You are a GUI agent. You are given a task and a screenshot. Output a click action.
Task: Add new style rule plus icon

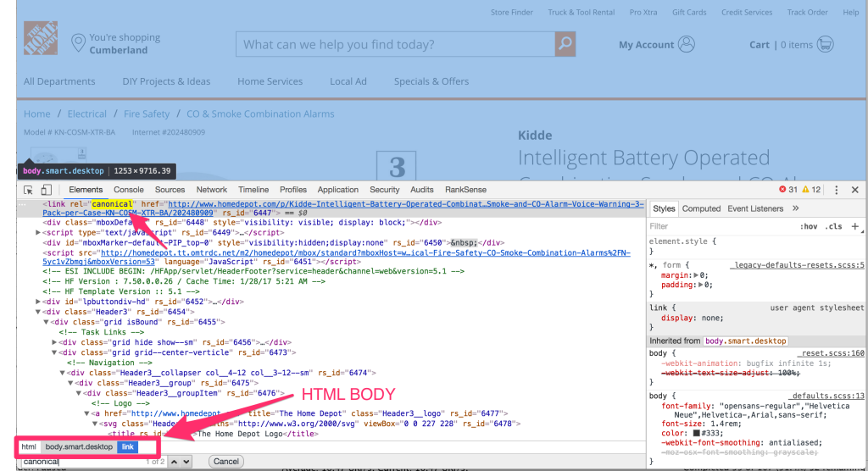854,226
